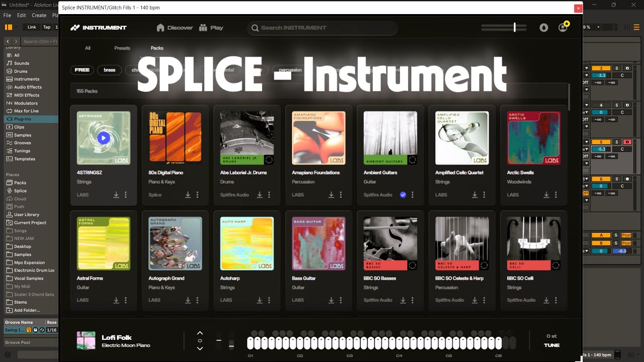Select the All filter tab
This screenshot has width=644, height=362.
point(88,48)
